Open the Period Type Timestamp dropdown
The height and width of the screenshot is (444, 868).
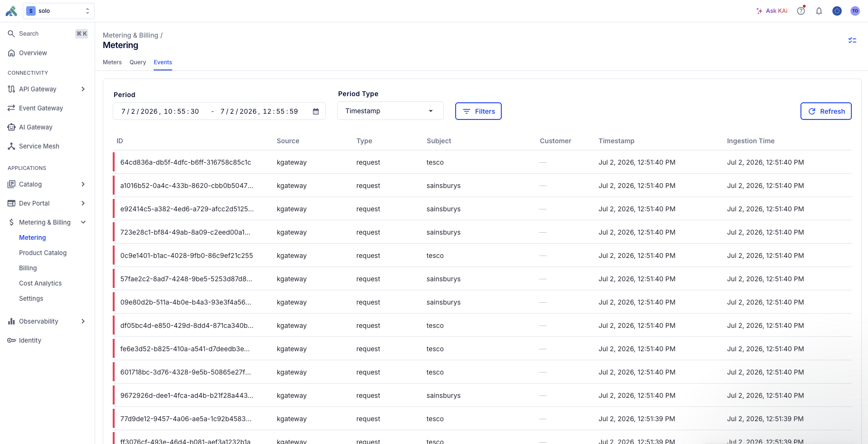(390, 111)
